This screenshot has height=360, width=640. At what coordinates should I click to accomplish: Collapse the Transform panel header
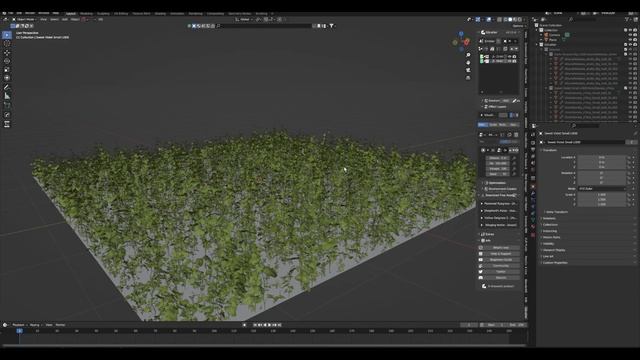click(549, 150)
